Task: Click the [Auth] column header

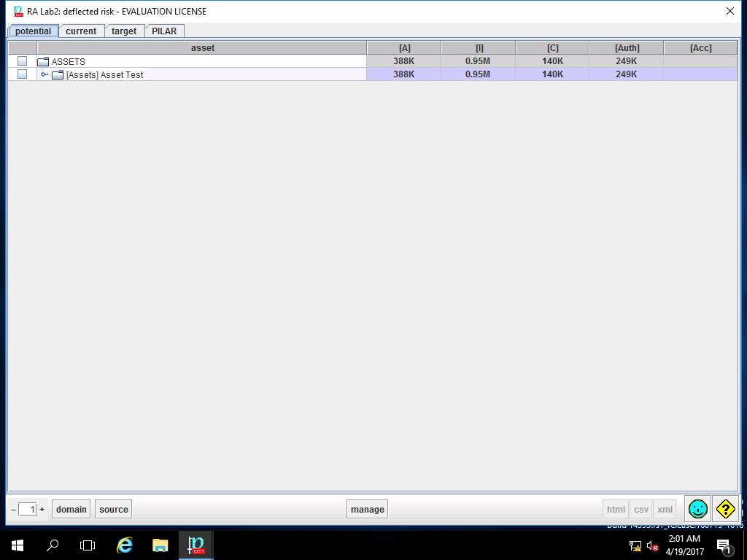Action: point(627,47)
